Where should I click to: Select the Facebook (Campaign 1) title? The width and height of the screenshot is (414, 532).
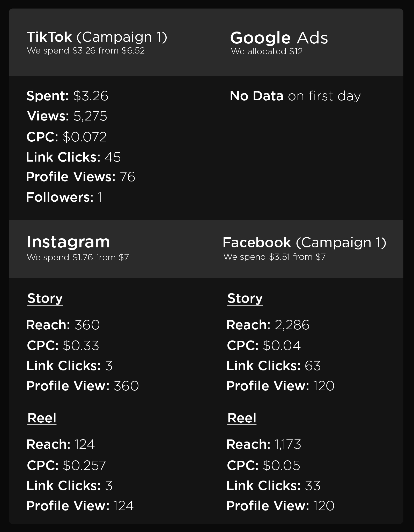(x=304, y=242)
